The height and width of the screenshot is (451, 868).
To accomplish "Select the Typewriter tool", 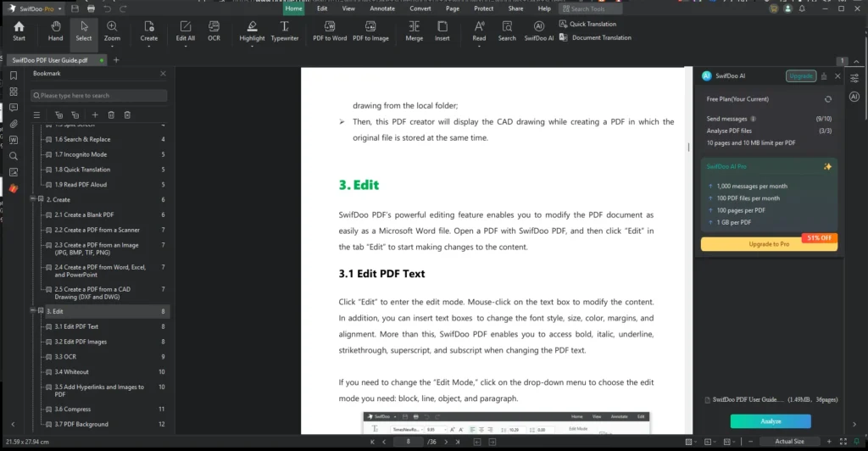I will (285, 31).
